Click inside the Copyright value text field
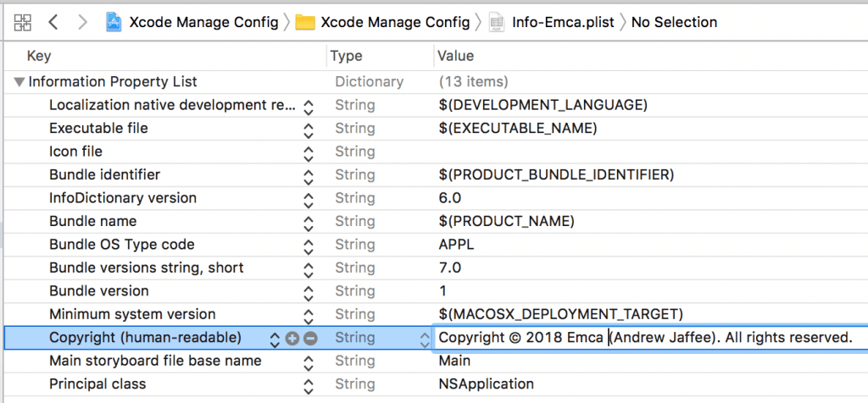The image size is (868, 403). click(x=644, y=338)
